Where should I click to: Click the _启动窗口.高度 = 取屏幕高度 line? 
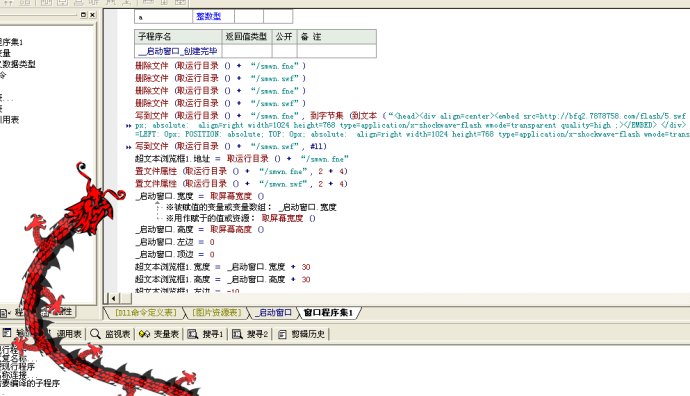pyautogui.click(x=200, y=229)
